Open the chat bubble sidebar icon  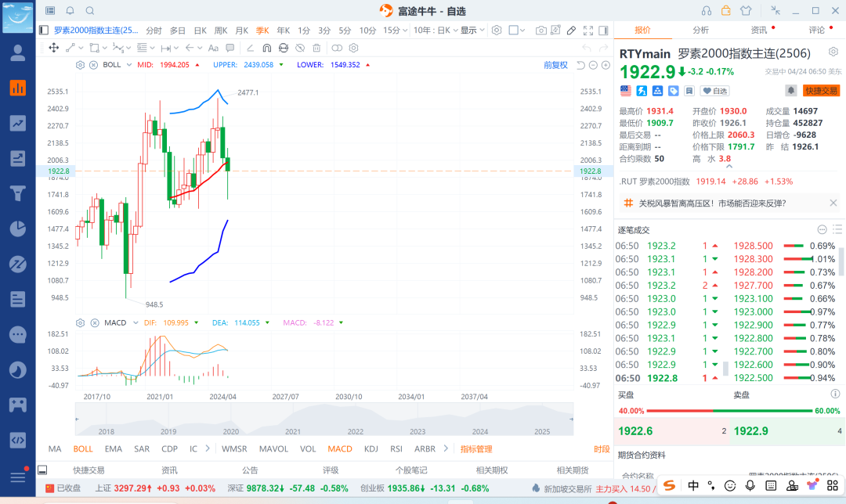18,335
